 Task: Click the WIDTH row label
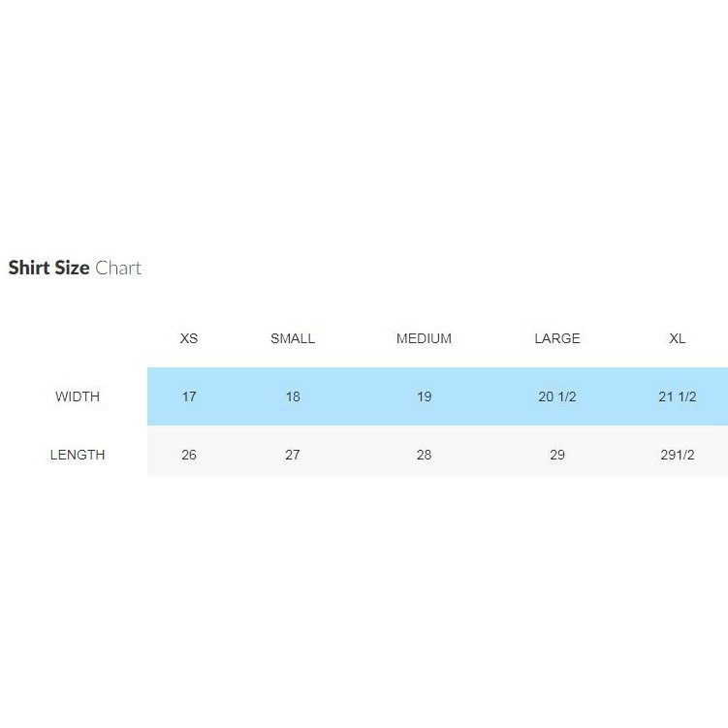tap(78, 396)
